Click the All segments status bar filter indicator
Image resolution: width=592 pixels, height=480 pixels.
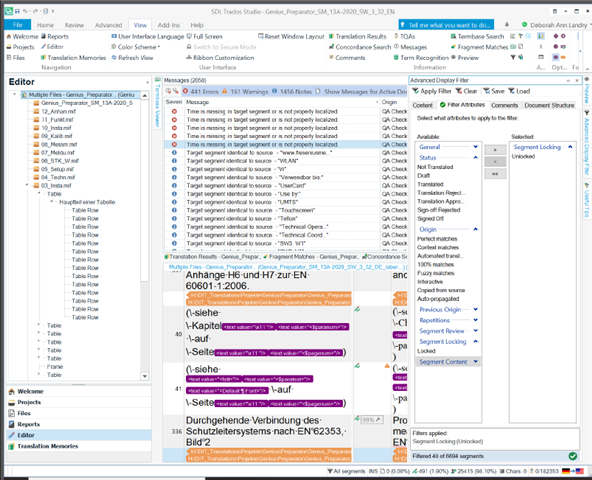click(346, 471)
